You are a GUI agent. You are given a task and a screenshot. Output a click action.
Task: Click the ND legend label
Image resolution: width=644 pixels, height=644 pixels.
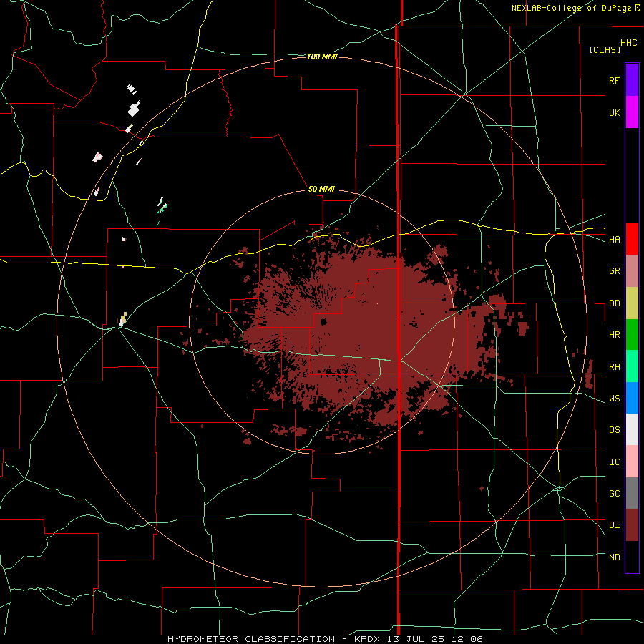coord(614,557)
